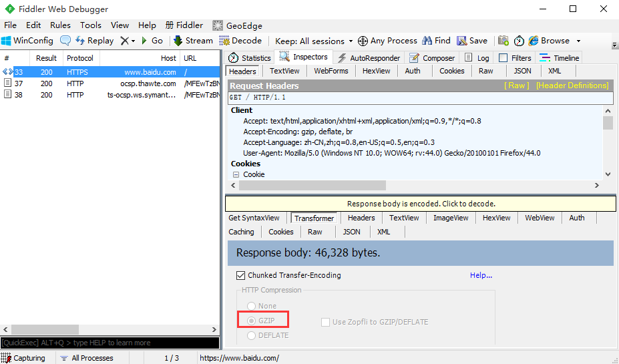Select session 33 www.baidu.com row

[x=110, y=72]
